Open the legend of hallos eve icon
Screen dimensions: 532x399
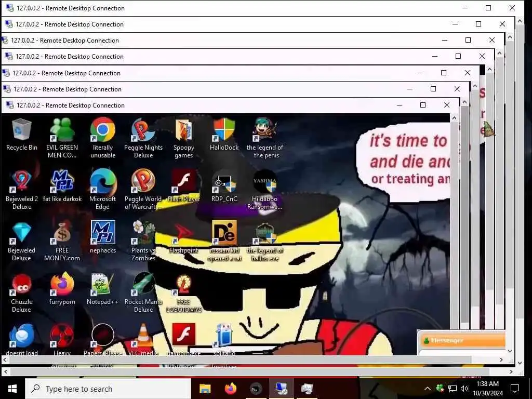click(x=264, y=242)
